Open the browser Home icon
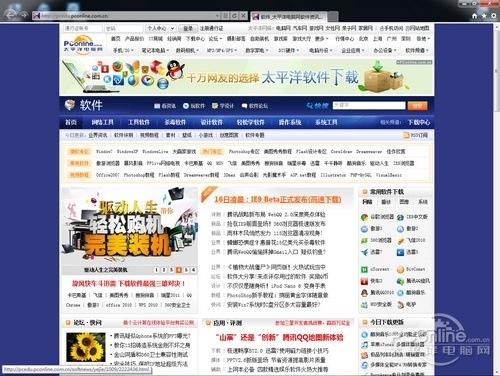Screen dimensions: 500x376 (x=475, y=16)
